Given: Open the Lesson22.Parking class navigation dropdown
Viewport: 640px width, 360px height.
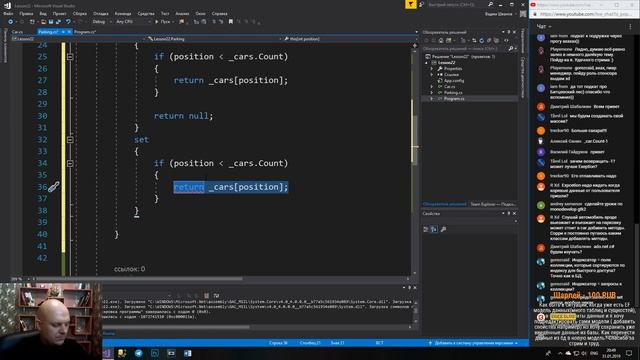Looking at the screenshot, I should click(x=214, y=39).
